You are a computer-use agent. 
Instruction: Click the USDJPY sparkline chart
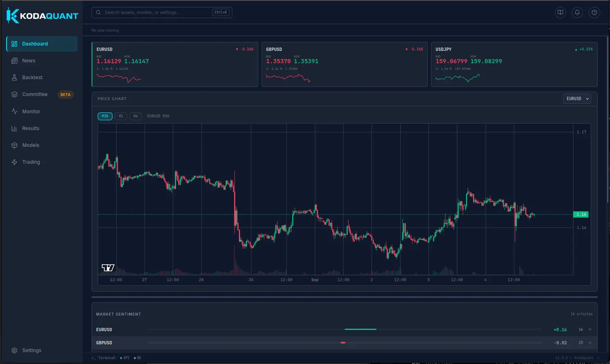click(x=458, y=78)
